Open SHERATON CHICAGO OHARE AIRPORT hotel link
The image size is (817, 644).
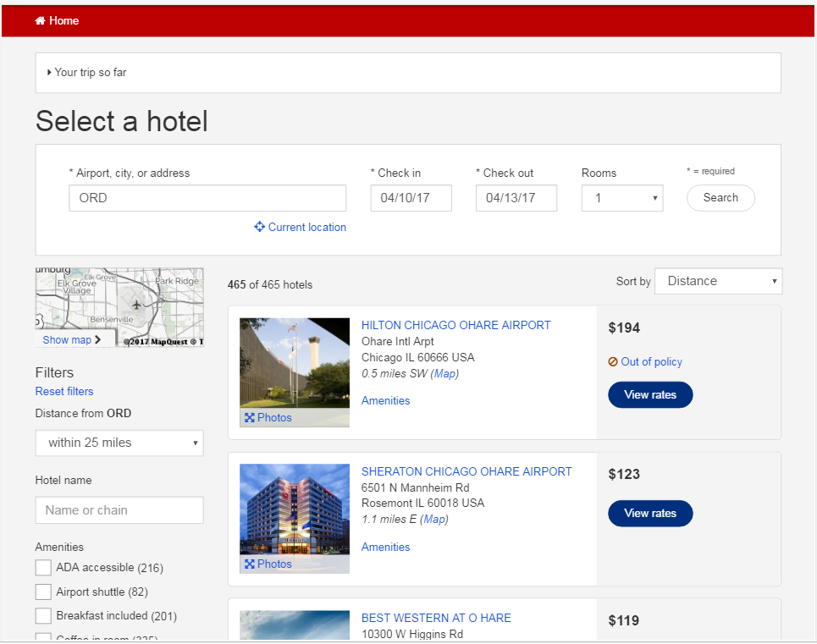point(466,471)
